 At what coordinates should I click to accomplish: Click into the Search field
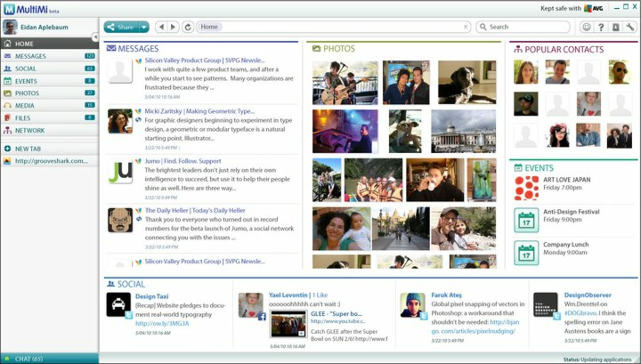click(x=523, y=27)
